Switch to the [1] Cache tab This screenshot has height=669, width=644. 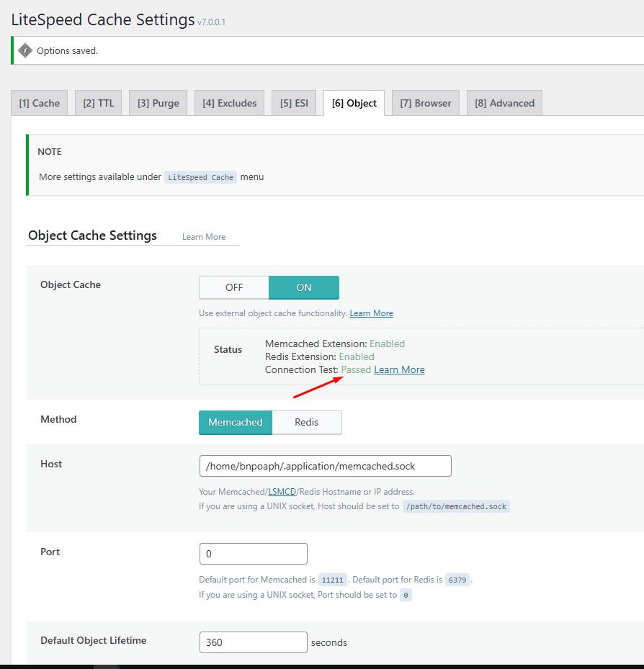(40, 103)
